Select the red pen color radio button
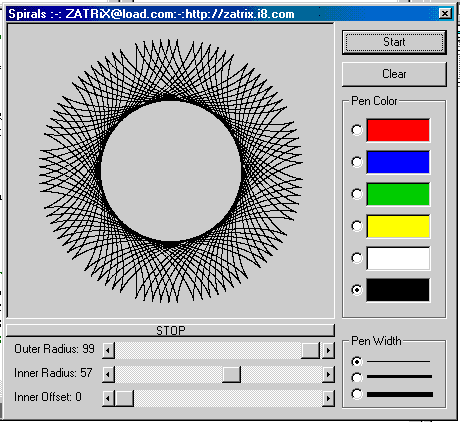 [357, 130]
